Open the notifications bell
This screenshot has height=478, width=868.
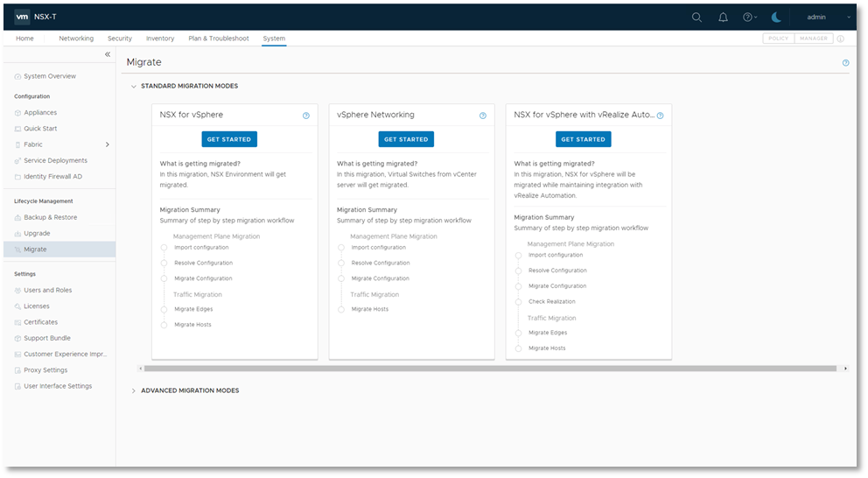click(x=723, y=18)
